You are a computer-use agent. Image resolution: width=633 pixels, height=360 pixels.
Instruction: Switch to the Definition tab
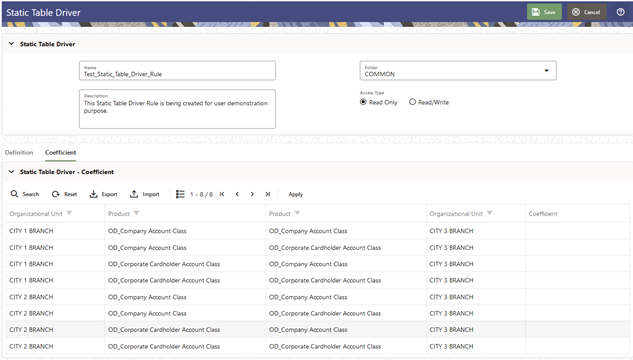click(x=19, y=153)
